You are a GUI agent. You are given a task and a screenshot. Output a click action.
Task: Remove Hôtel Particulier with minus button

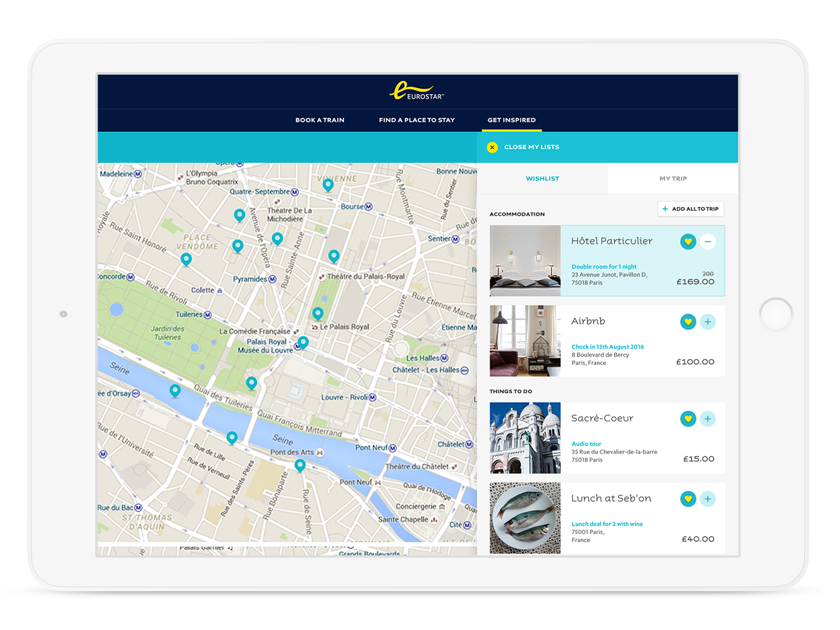point(708,241)
